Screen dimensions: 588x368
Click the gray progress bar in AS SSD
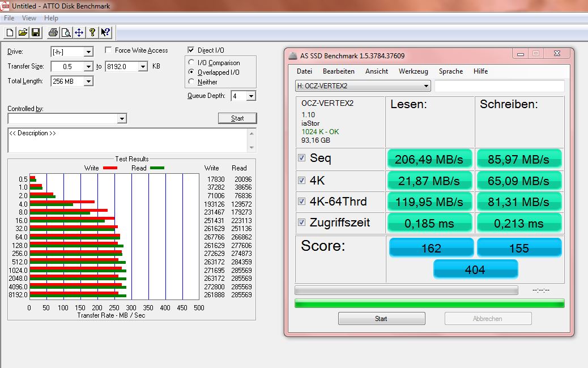(406, 290)
